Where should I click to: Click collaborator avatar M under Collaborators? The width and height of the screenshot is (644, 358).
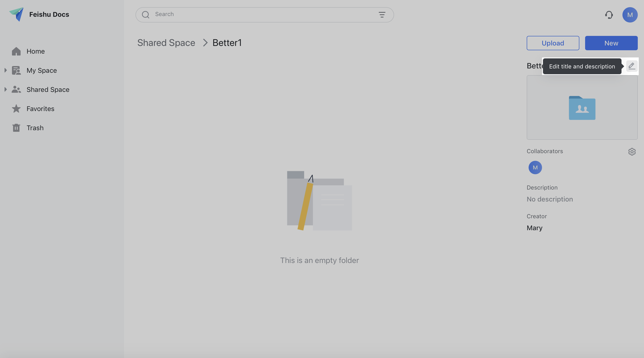pos(535,167)
